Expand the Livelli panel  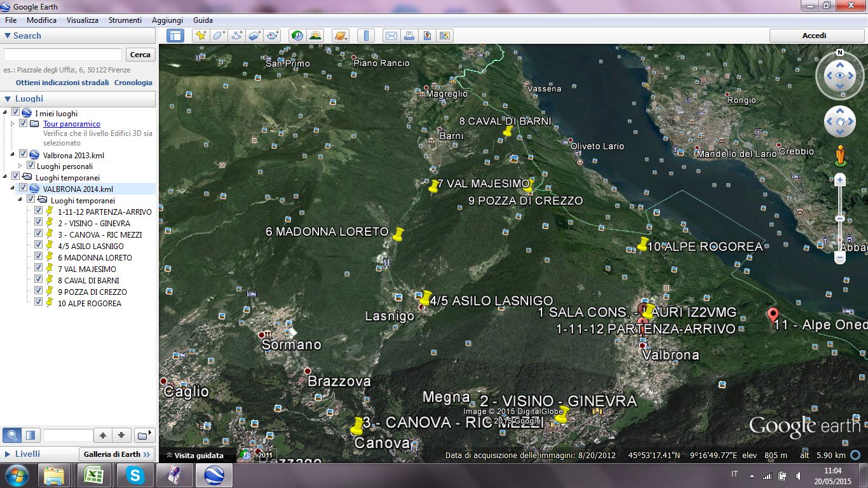click(8, 454)
